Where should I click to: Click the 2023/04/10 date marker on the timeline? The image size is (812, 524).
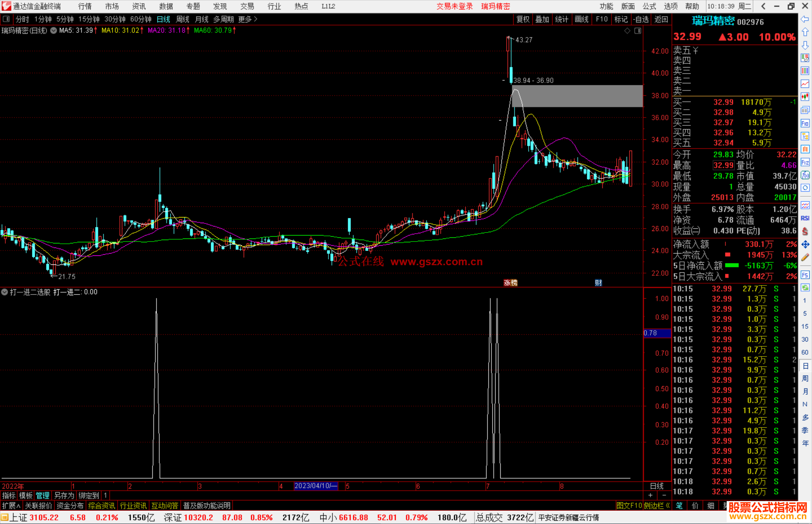(x=315, y=486)
